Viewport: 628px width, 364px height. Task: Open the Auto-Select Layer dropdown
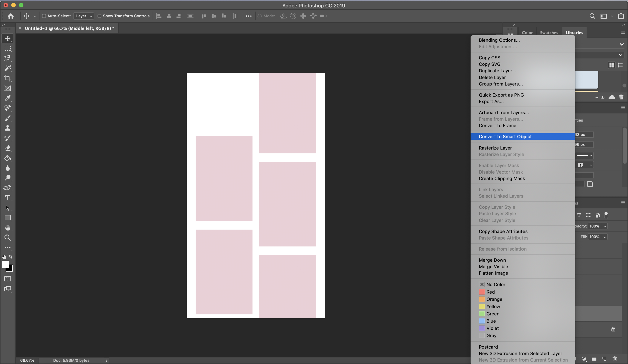tap(84, 16)
